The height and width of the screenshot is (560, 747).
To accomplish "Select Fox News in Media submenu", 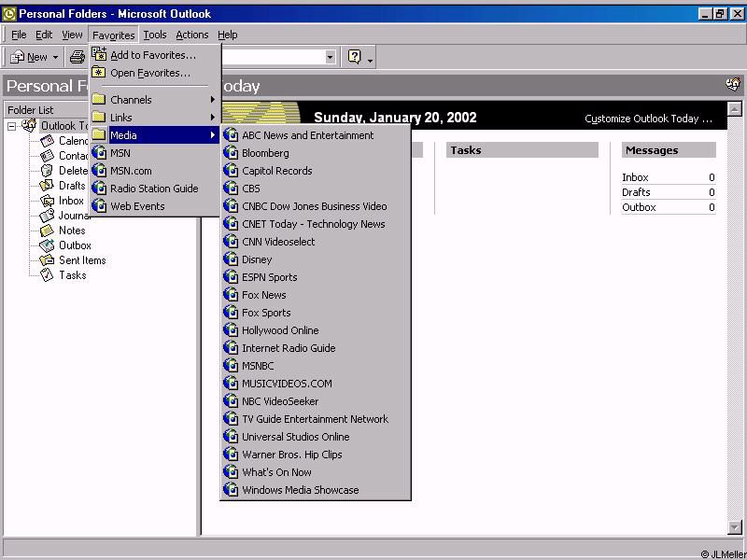I will 316,295.
